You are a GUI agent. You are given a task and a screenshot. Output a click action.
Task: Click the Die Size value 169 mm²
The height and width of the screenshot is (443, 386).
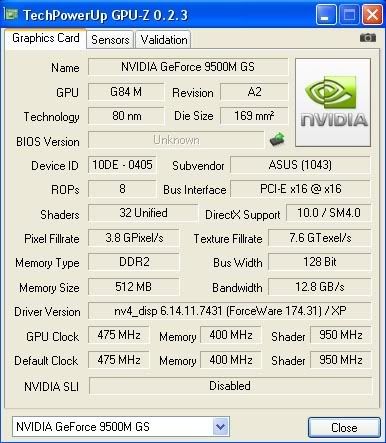pyautogui.click(x=254, y=116)
